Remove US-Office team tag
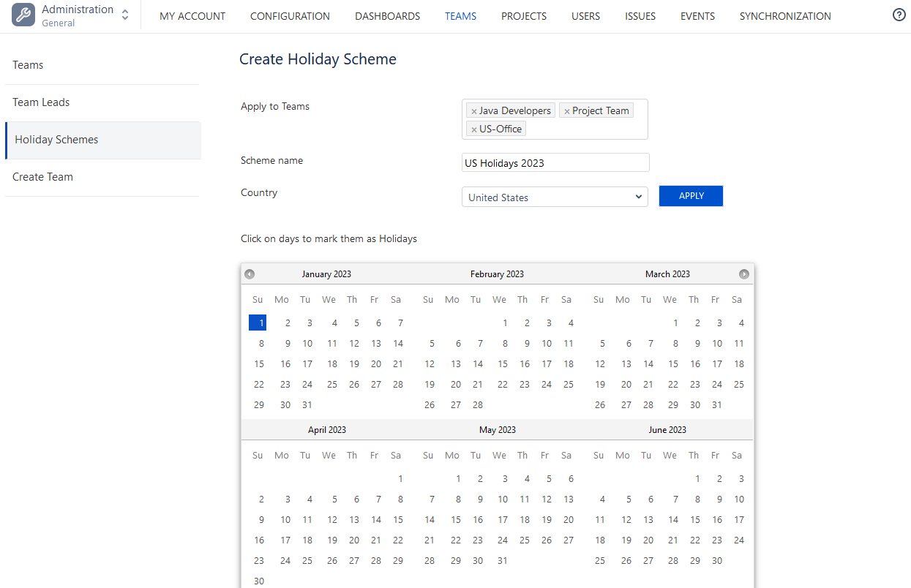Viewport: 911px width, 588px height. (473, 129)
